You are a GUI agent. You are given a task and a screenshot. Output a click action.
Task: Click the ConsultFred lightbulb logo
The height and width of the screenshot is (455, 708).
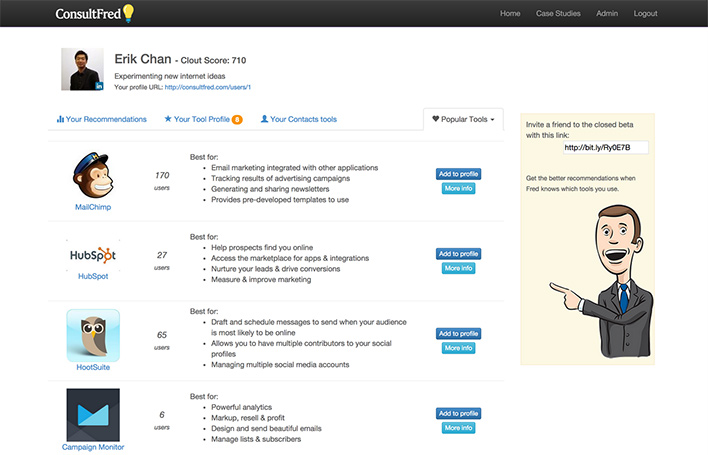[x=127, y=13]
